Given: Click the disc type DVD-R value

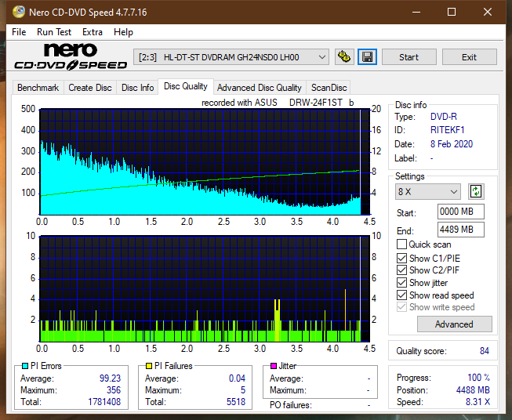Looking at the screenshot, I should click(444, 117).
